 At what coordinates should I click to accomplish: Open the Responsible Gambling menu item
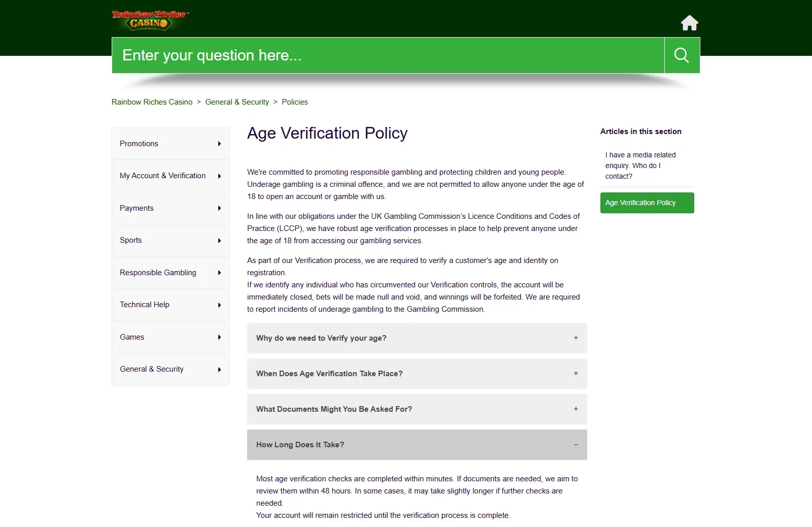click(171, 273)
